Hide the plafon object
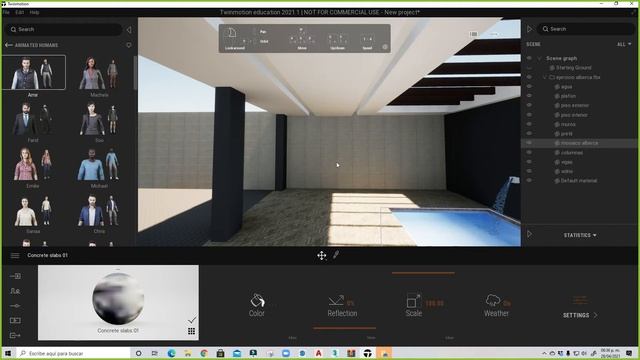Screen dimensions: 640x360 point(529,96)
